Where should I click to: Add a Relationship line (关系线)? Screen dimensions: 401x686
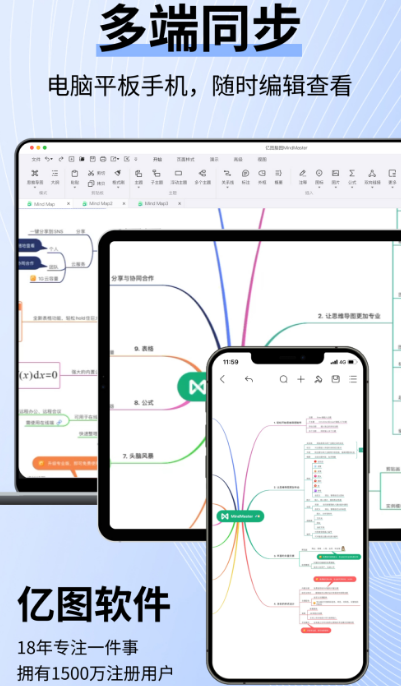pos(227,173)
